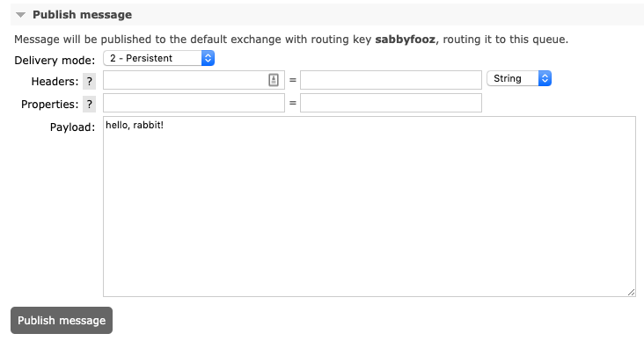This screenshot has height=341, width=644.
Task: Click the Properties label text
Action: click(49, 105)
